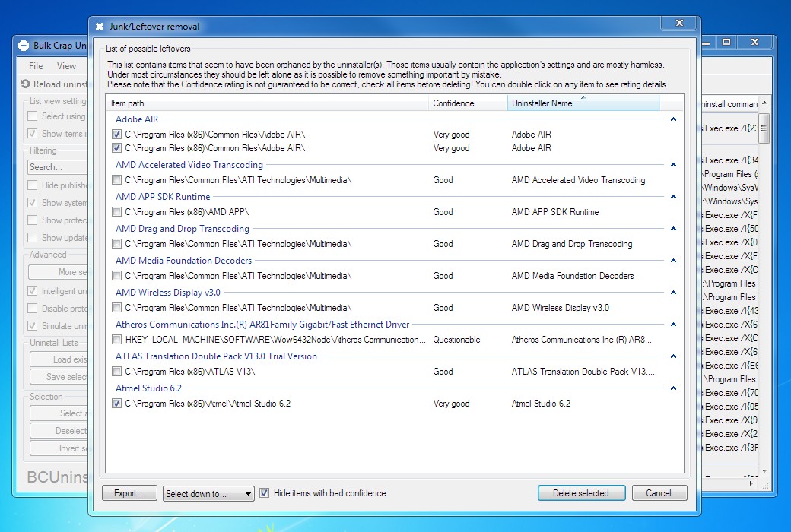The height and width of the screenshot is (532, 791).
Task: Toggle the Disable protection option
Action: coord(33,308)
